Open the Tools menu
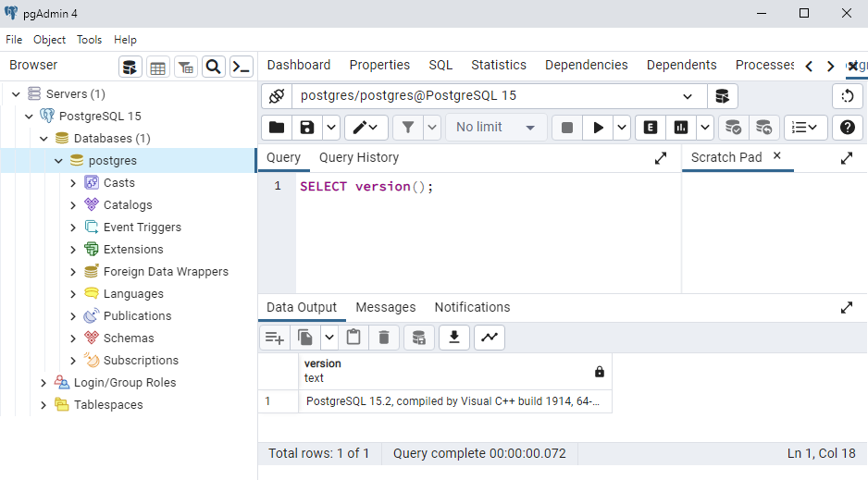 pyautogui.click(x=89, y=40)
